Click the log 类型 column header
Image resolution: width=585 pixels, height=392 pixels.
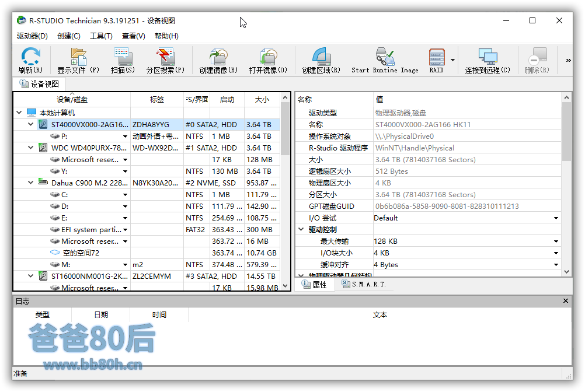(x=43, y=315)
